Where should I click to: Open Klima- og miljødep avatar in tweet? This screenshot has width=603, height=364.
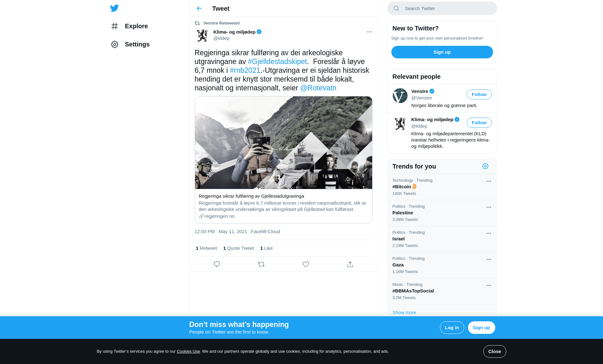click(x=202, y=35)
